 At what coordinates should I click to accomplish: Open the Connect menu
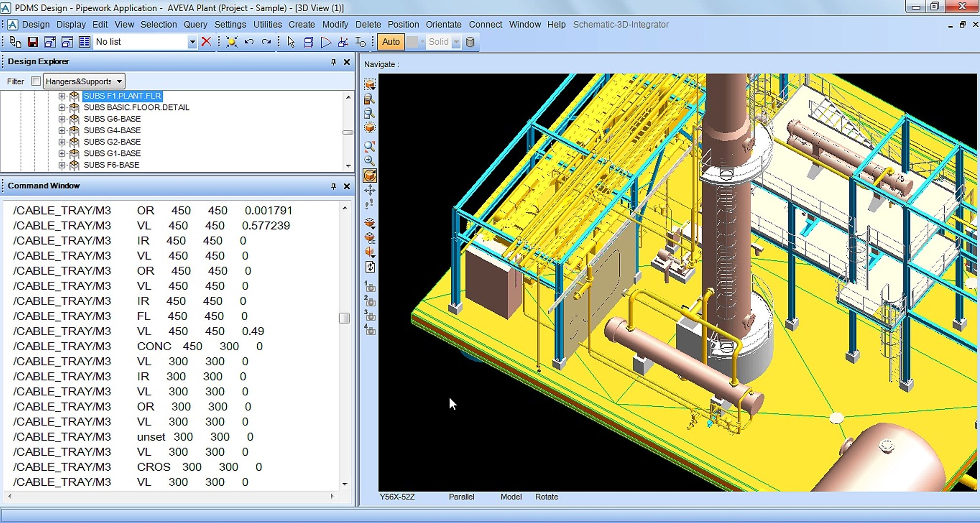pos(485,25)
